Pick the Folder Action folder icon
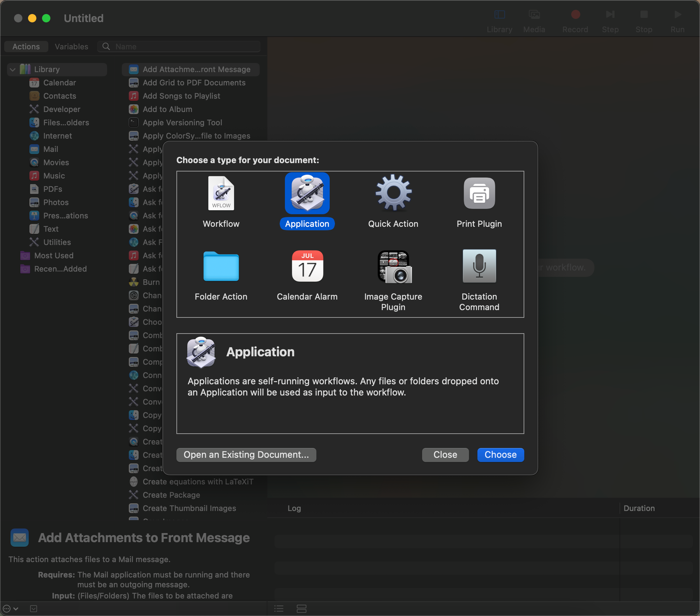The height and width of the screenshot is (616, 700). click(x=221, y=266)
